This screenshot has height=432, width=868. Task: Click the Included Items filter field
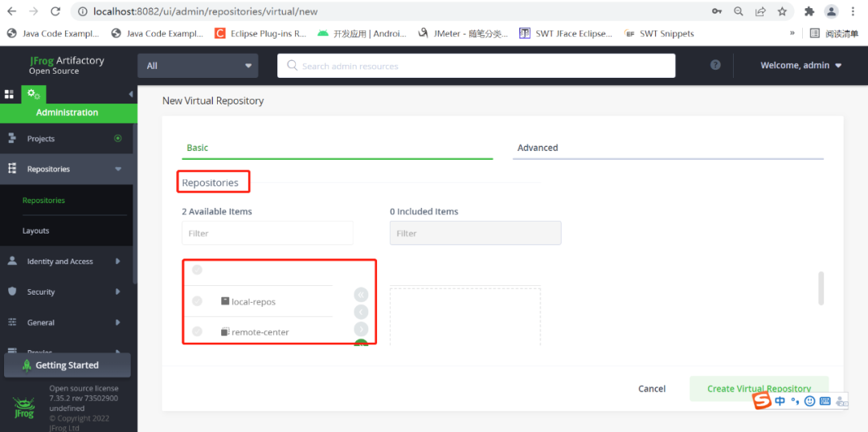[476, 233]
